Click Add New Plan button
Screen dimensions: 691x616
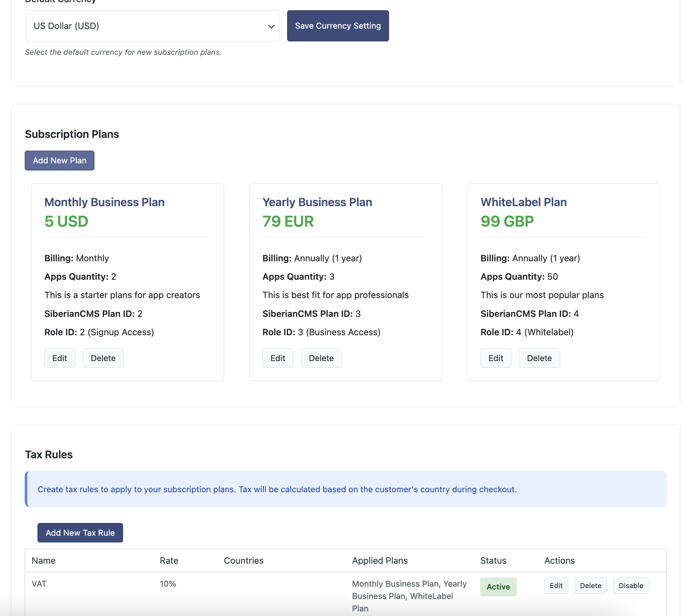59,161
